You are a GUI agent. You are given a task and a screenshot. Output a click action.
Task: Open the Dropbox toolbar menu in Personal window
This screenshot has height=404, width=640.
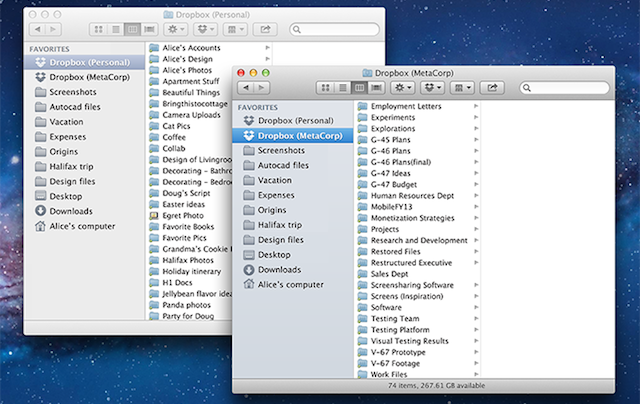tap(206, 29)
